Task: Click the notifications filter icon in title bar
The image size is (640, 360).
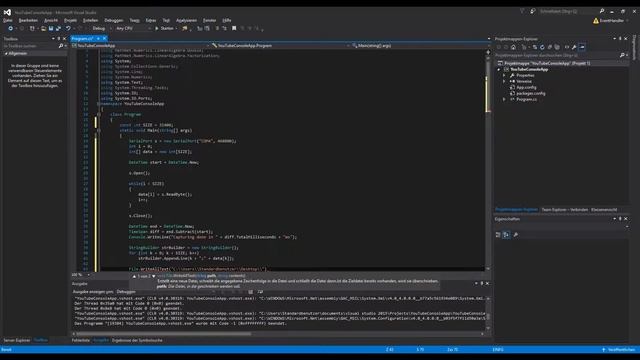Action: pos(522,11)
